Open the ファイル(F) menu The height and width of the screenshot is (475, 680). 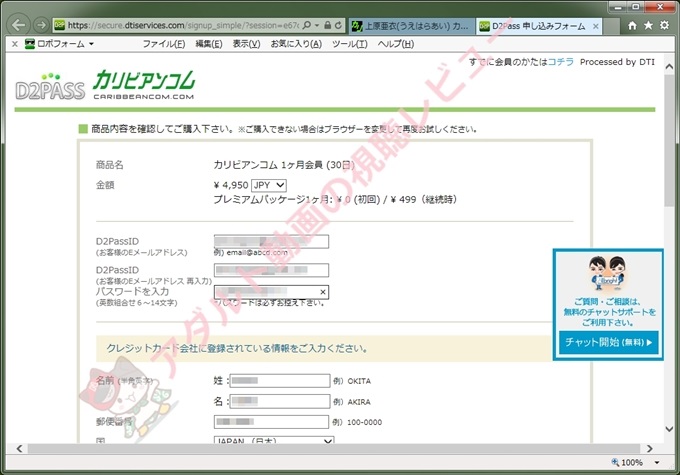tap(164, 44)
